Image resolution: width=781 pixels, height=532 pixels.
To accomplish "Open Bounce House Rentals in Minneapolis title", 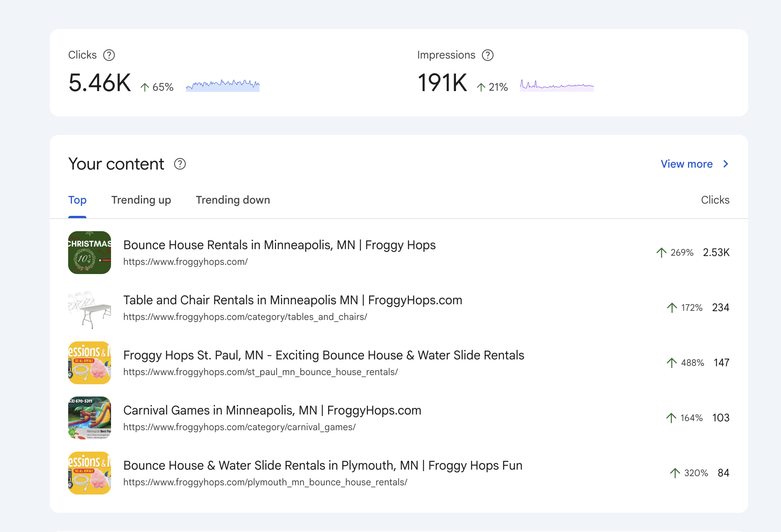I will click(279, 245).
